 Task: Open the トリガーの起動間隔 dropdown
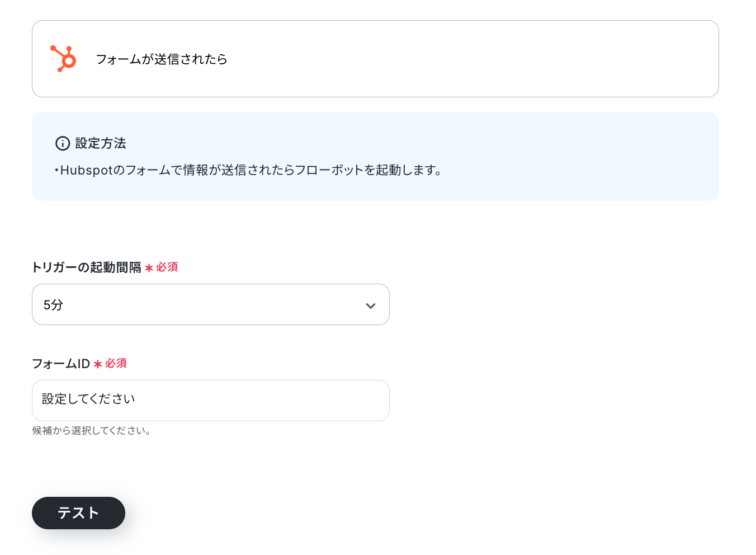coord(211,304)
